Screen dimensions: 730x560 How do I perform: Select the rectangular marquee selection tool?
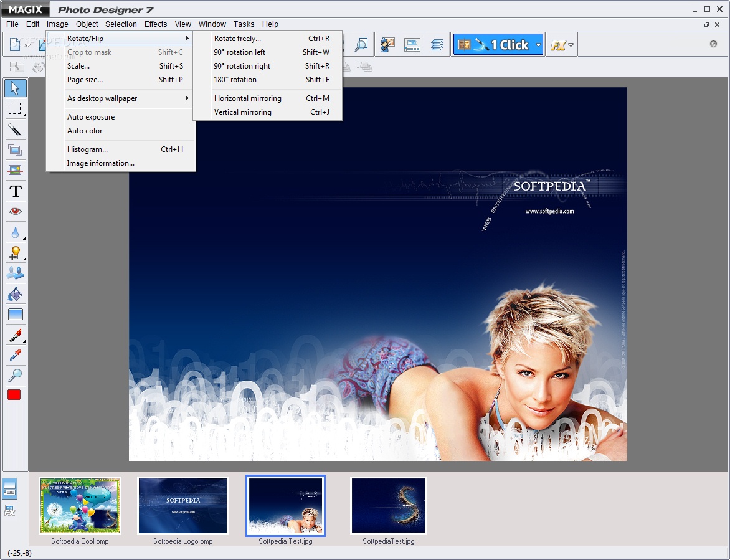click(15, 108)
